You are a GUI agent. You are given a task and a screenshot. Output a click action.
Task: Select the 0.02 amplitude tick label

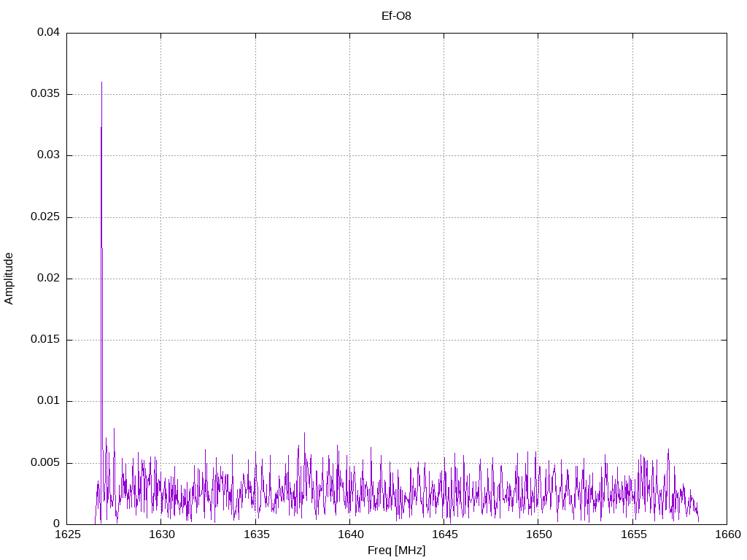(48, 279)
